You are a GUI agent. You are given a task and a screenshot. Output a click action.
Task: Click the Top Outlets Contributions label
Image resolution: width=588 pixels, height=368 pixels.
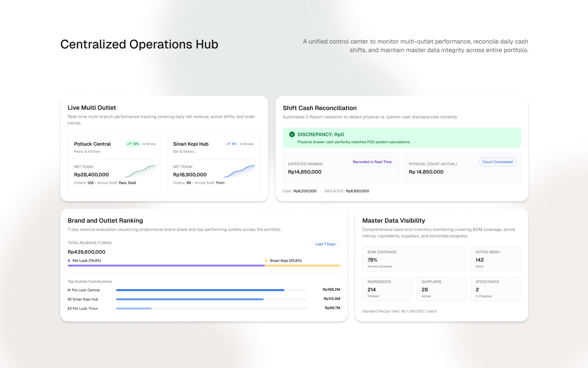pos(90,282)
